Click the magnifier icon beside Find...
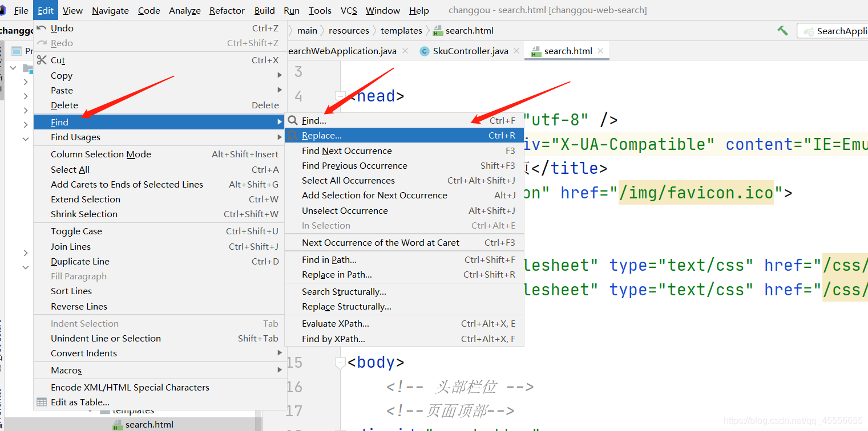868x431 pixels. [x=293, y=120]
